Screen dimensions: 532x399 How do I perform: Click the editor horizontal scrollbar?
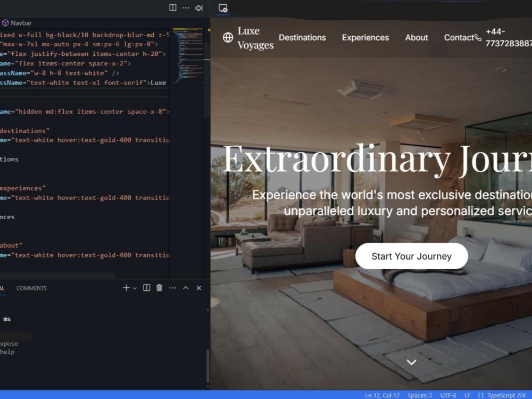[x=57, y=276]
